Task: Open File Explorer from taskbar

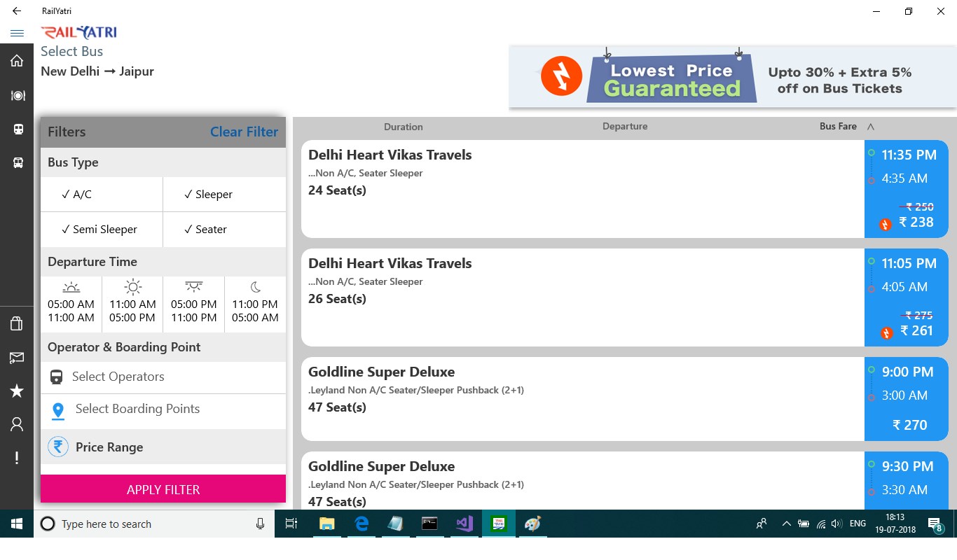Action: coord(326,524)
